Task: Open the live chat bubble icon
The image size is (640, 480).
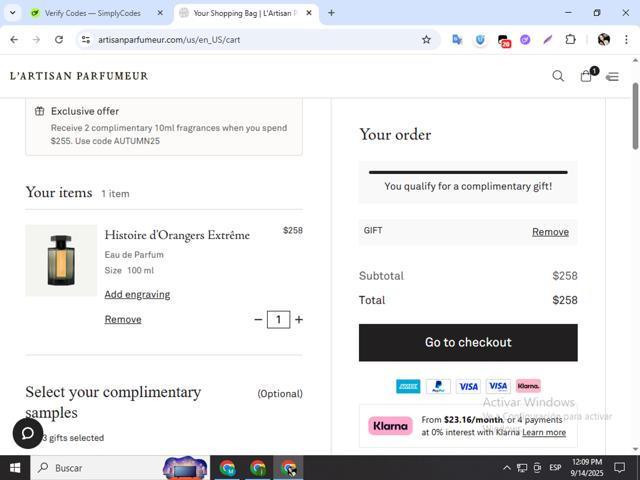Action: click(28, 433)
